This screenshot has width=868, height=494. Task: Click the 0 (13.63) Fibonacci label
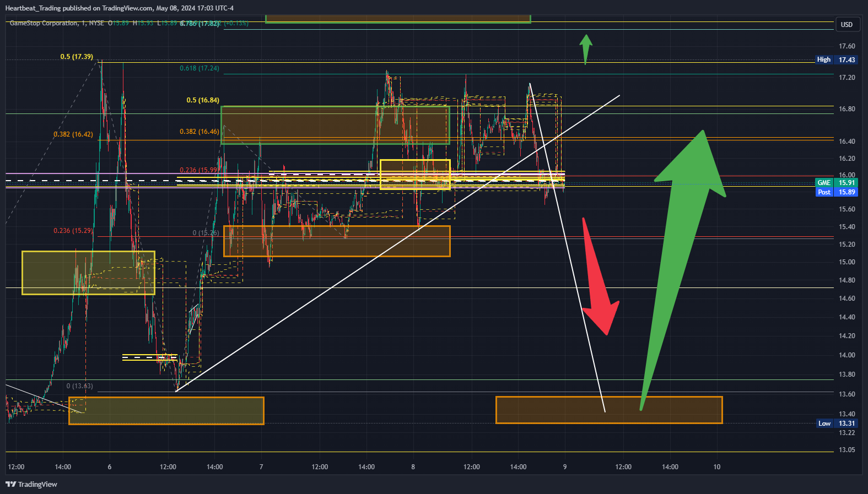click(80, 386)
